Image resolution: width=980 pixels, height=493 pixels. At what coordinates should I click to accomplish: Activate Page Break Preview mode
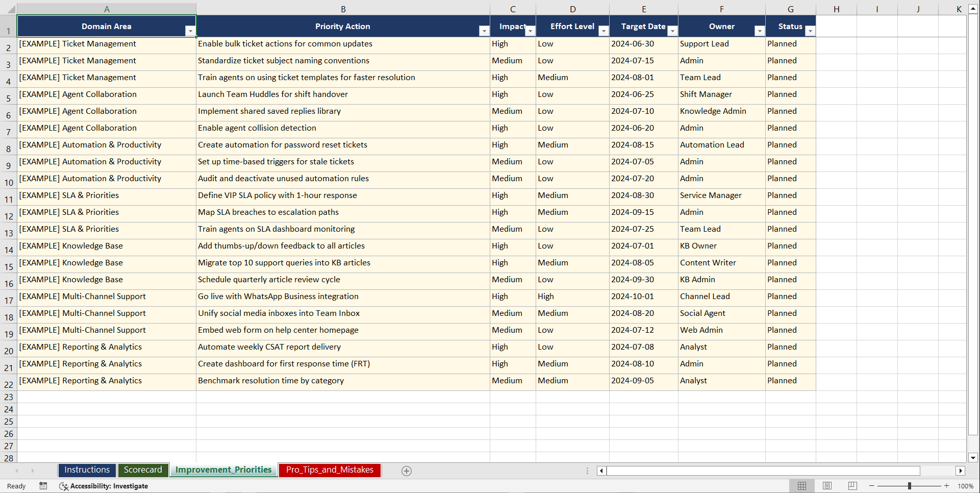click(851, 485)
